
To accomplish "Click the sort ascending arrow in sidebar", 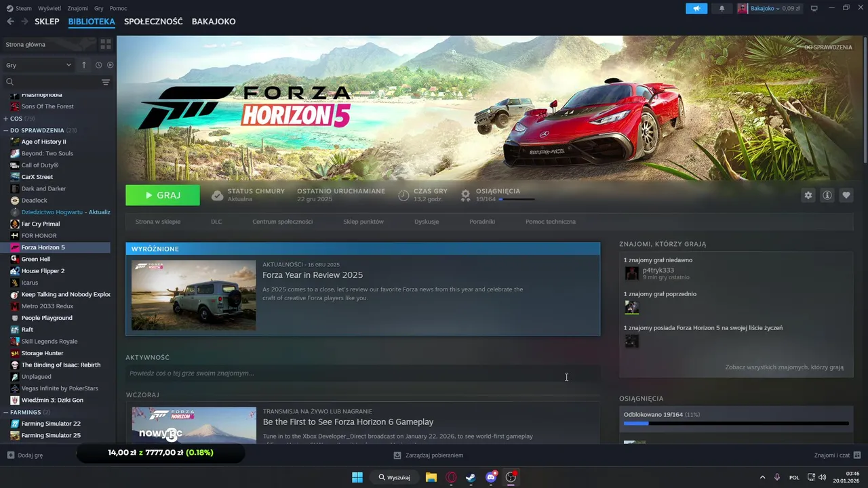I will point(84,65).
